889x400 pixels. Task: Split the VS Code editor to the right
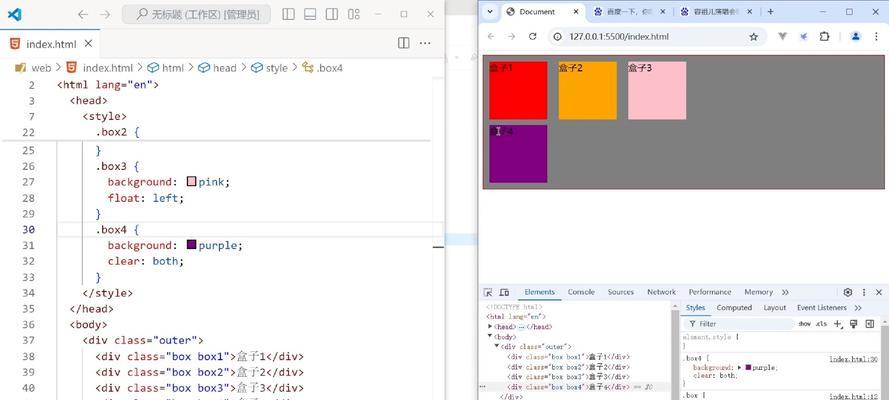point(404,43)
